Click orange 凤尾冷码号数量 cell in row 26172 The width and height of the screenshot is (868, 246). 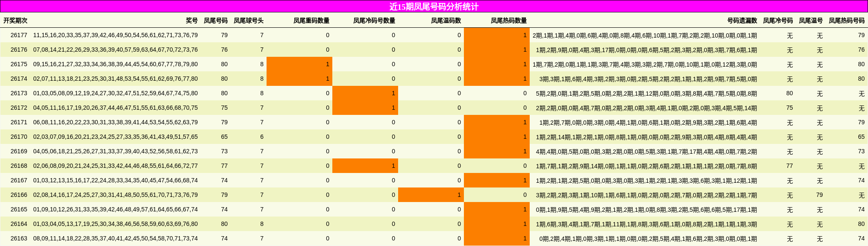tap(365, 108)
